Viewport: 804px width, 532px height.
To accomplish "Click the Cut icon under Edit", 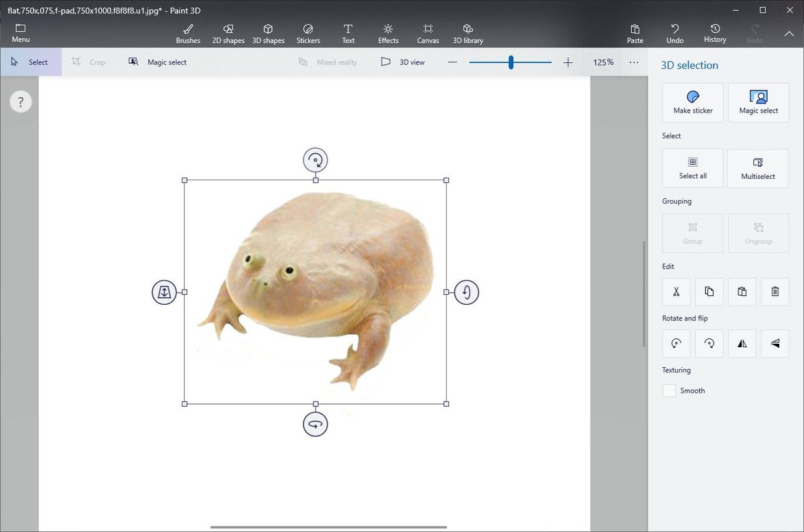I will [x=675, y=291].
